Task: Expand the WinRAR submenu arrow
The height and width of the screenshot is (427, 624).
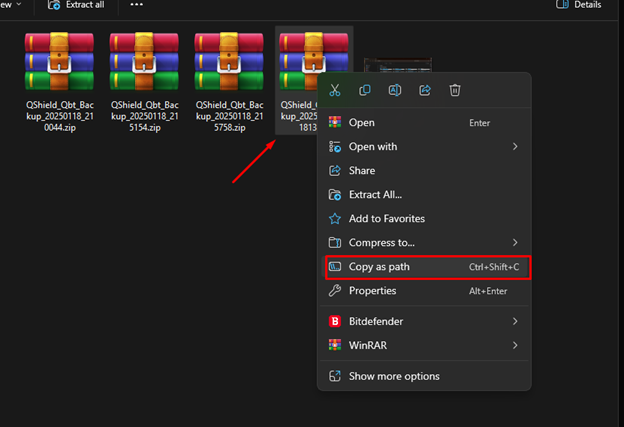Action: [x=515, y=345]
